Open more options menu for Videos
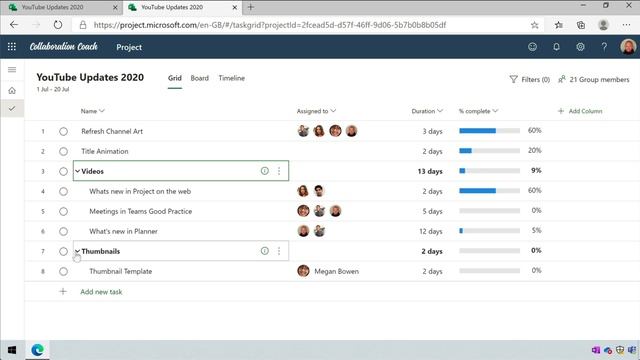The image size is (640, 360). tap(279, 171)
